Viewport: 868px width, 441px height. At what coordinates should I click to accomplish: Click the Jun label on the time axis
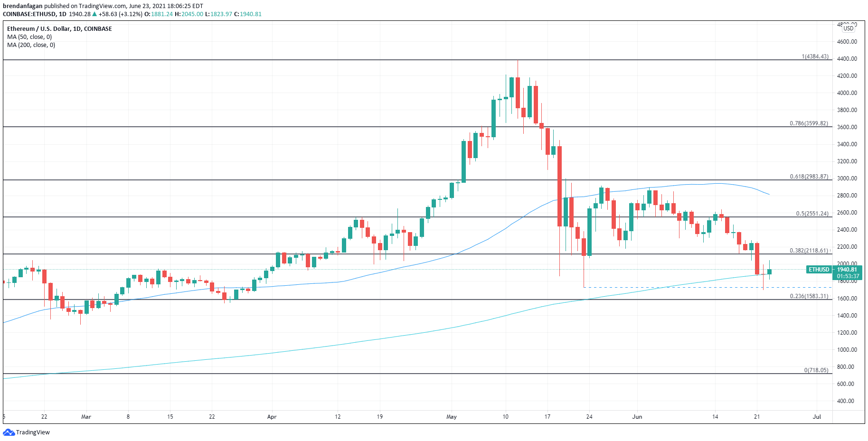[x=637, y=417]
